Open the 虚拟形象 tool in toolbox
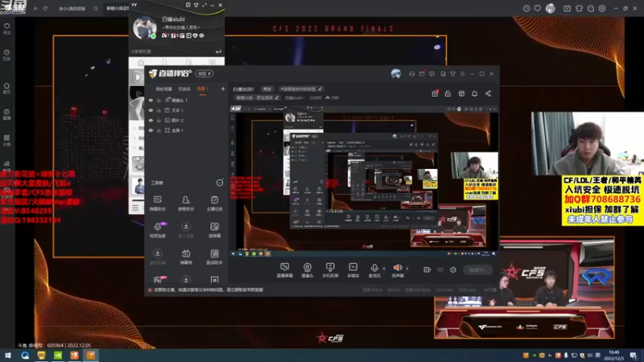 pos(157,257)
